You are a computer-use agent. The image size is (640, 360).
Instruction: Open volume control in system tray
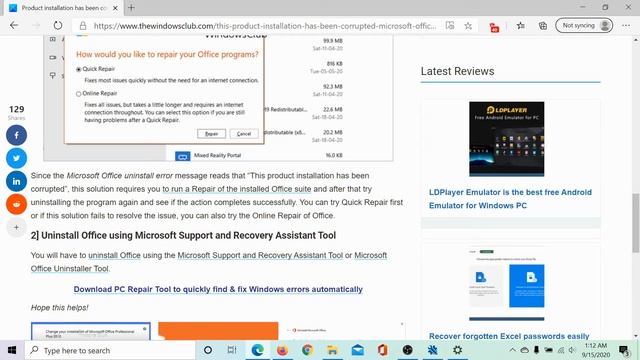572,350
